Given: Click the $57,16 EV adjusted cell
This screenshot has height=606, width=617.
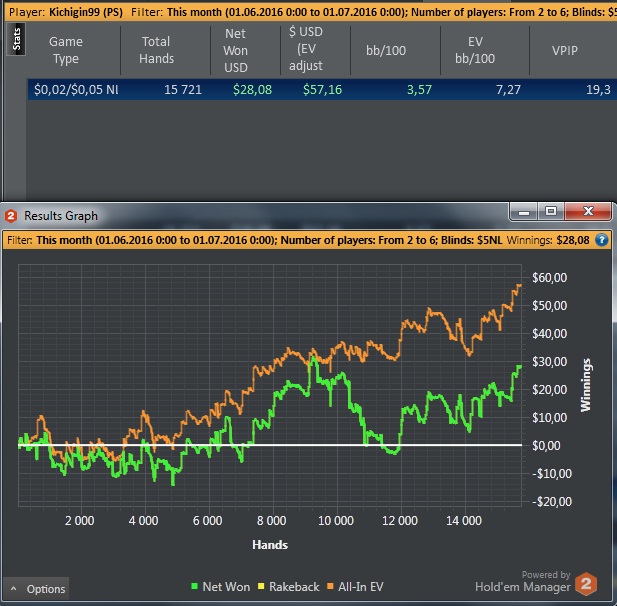Looking at the screenshot, I should coord(322,90).
